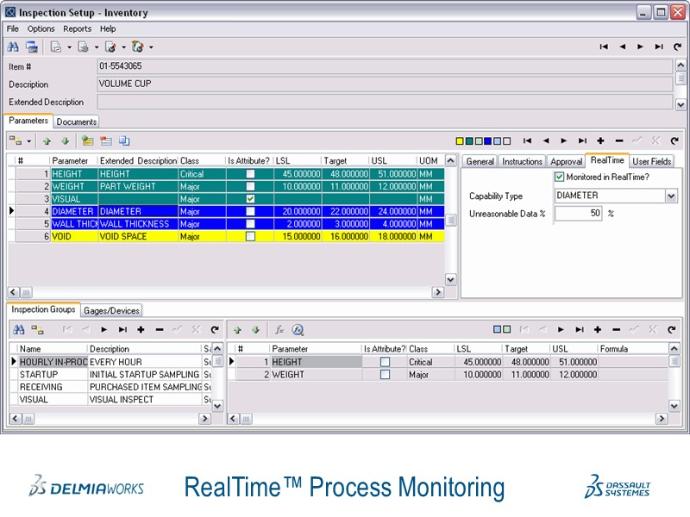Click the binoculars search icon in main toolbar

13,47
